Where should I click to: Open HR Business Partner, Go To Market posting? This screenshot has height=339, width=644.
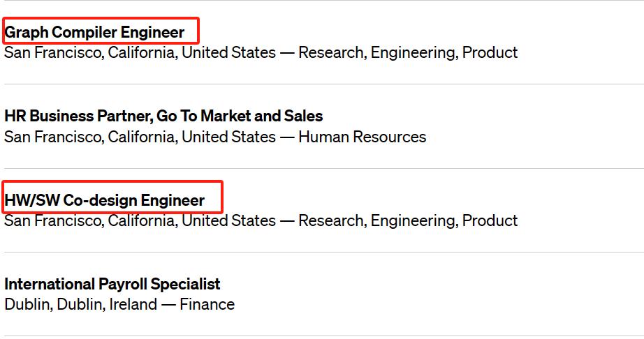click(x=163, y=116)
